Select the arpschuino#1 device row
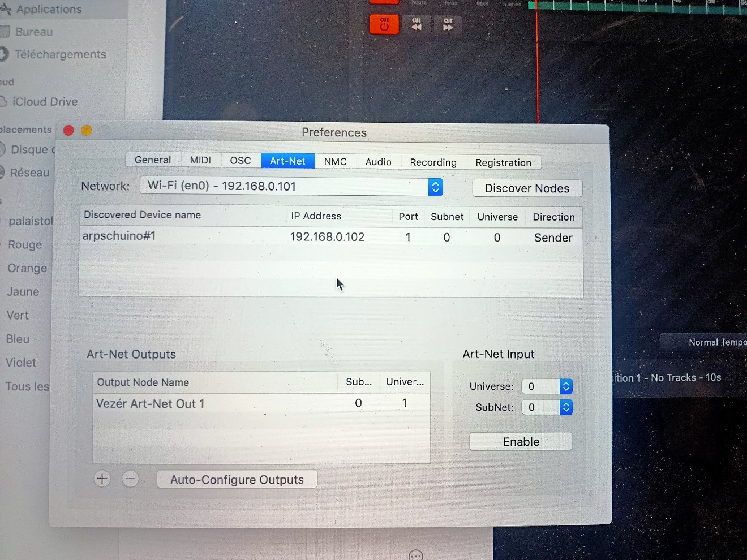The image size is (747, 560). [x=331, y=236]
